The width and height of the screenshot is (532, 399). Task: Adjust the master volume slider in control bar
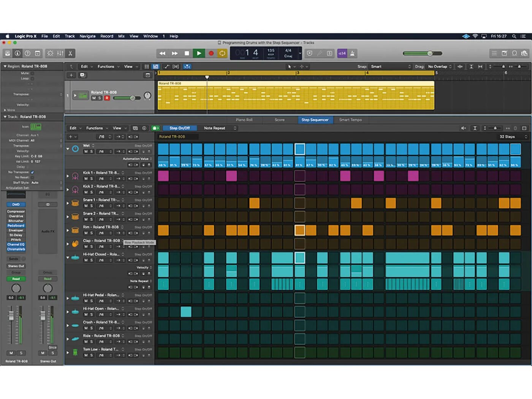tap(422, 53)
